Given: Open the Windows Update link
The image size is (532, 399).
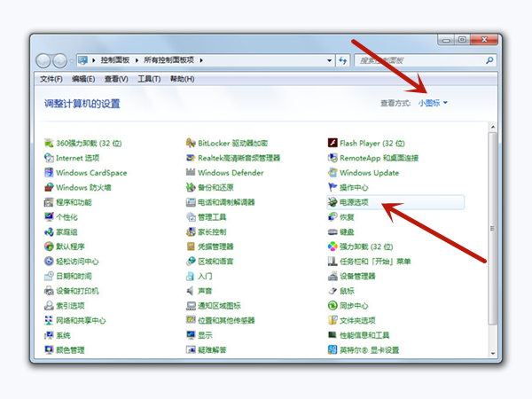Looking at the screenshot, I should coord(369,173).
